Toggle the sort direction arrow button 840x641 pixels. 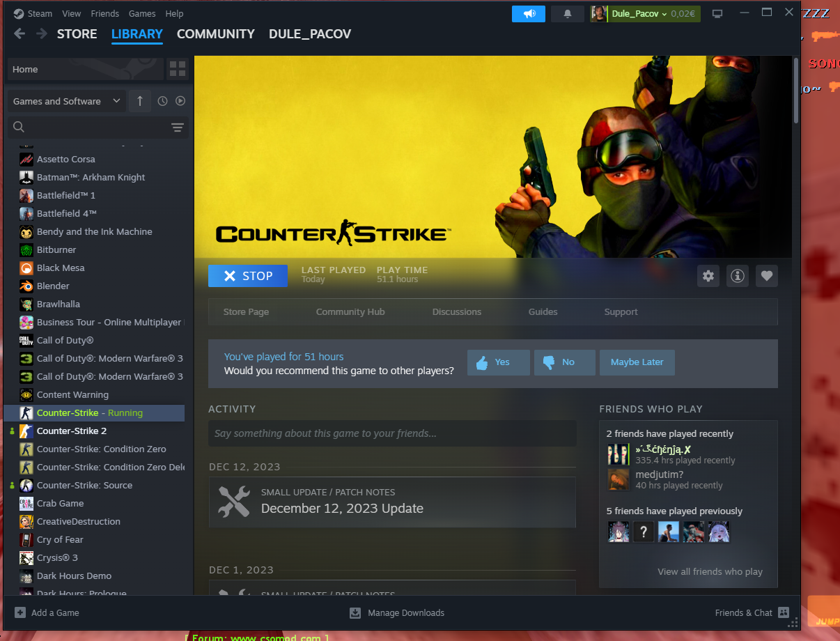point(139,101)
